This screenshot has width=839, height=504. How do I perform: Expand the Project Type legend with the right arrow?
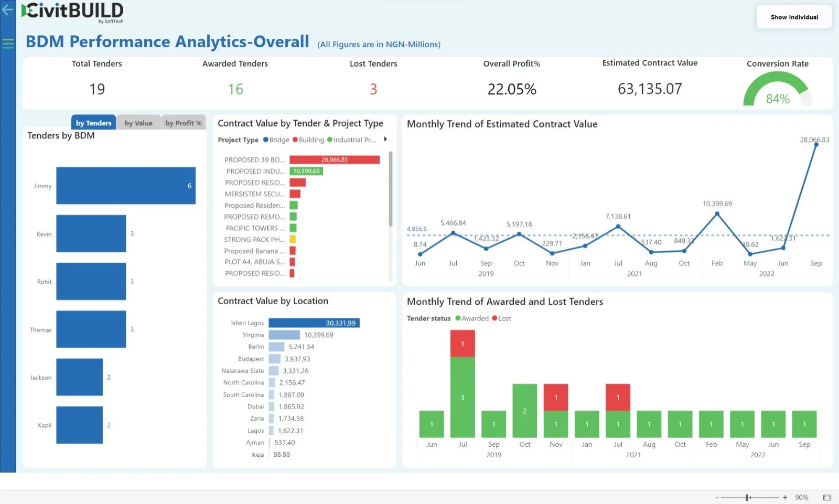tap(385, 140)
